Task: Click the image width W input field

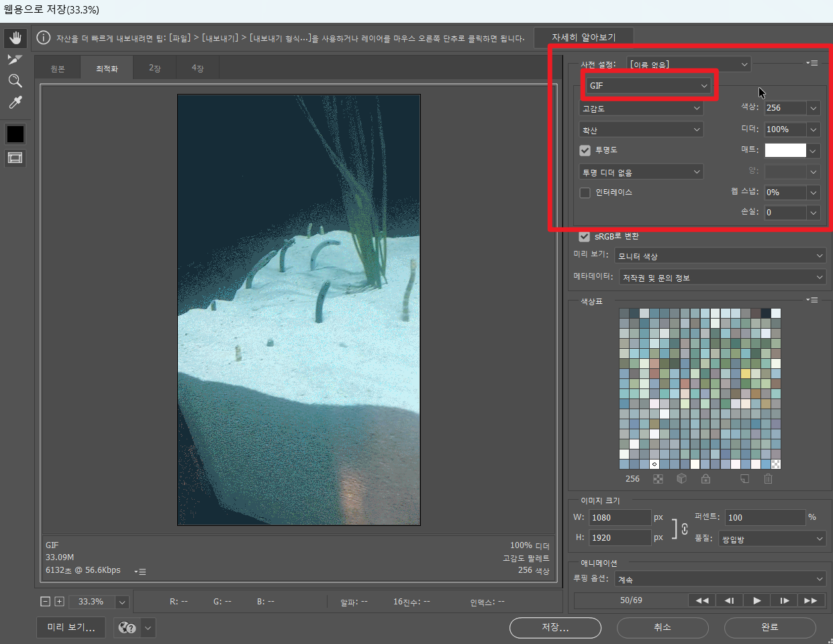Action: [x=620, y=517]
